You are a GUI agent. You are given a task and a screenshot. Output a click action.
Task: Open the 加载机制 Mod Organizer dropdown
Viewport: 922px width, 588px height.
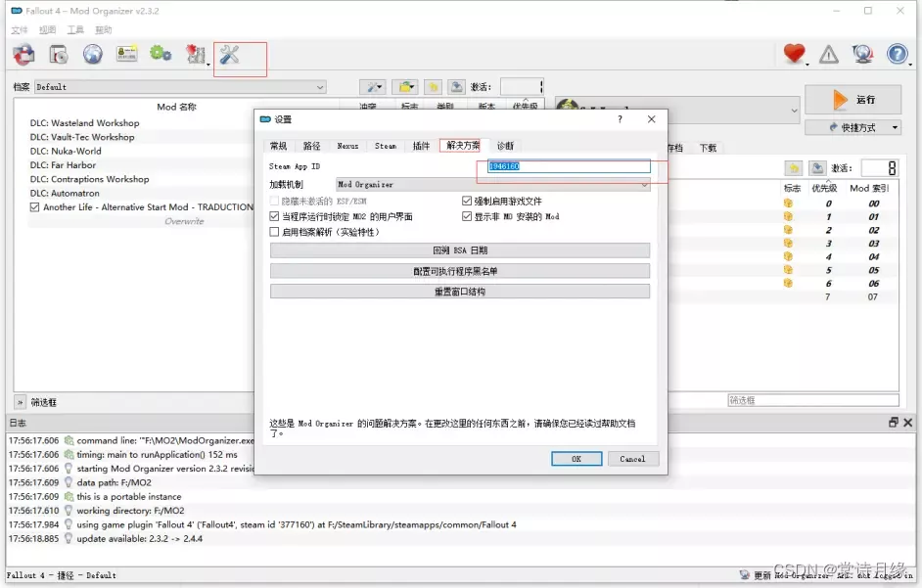(492, 185)
